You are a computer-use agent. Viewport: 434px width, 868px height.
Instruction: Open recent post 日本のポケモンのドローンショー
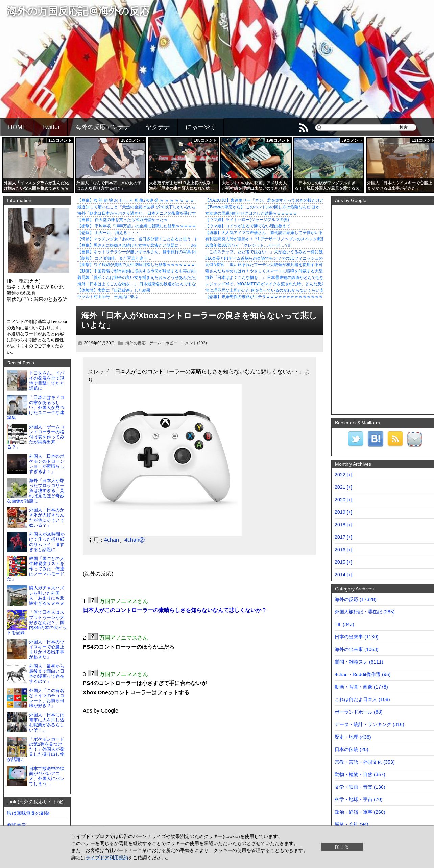46,464
